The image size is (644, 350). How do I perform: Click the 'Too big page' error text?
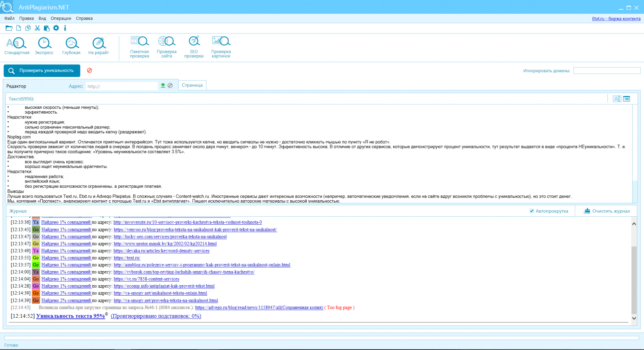(339, 308)
